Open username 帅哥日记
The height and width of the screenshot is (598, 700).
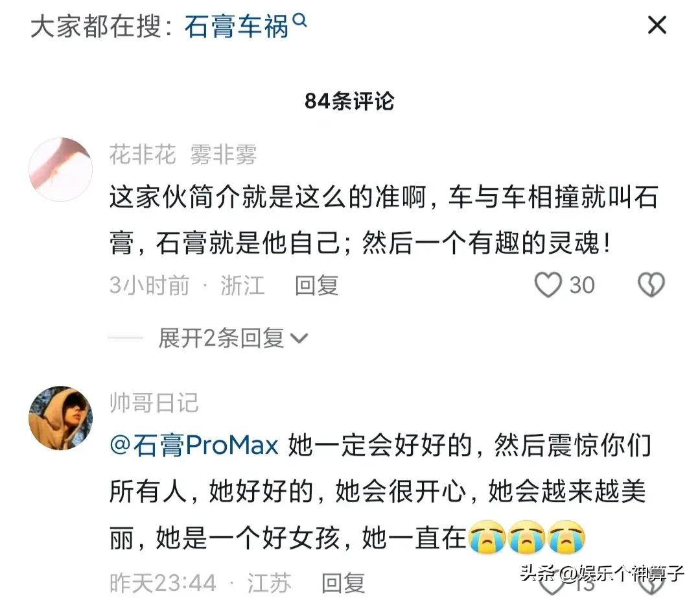154,403
